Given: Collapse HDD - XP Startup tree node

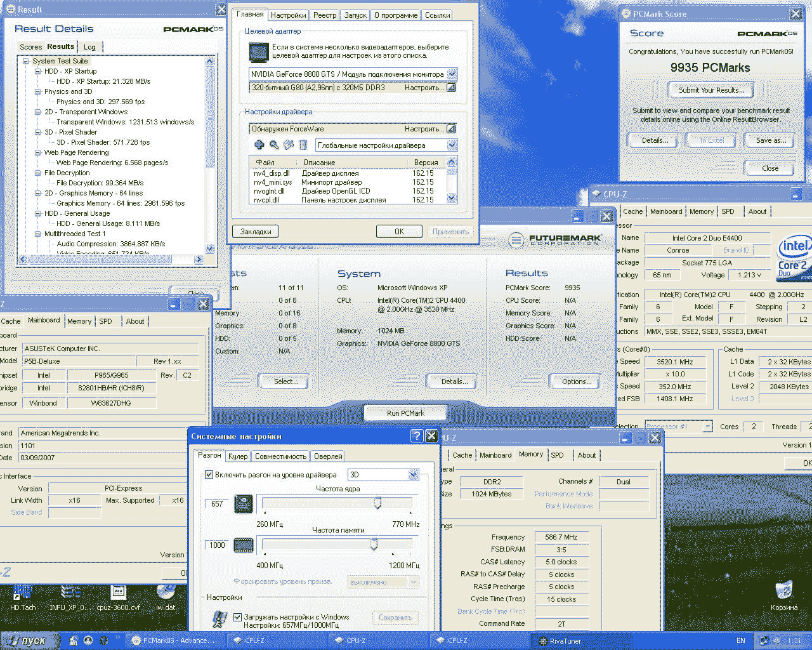Looking at the screenshot, I should pyautogui.click(x=38, y=72).
